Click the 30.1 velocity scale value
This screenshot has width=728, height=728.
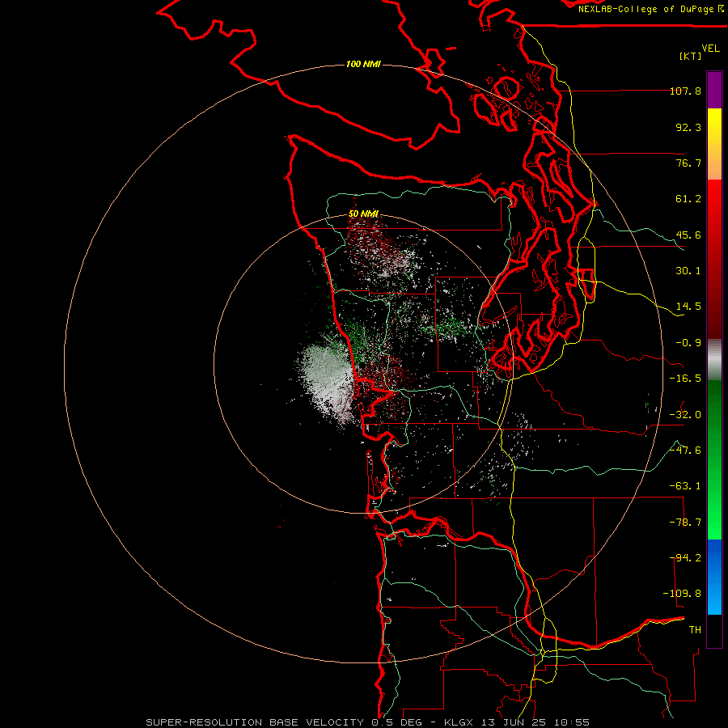coord(688,271)
